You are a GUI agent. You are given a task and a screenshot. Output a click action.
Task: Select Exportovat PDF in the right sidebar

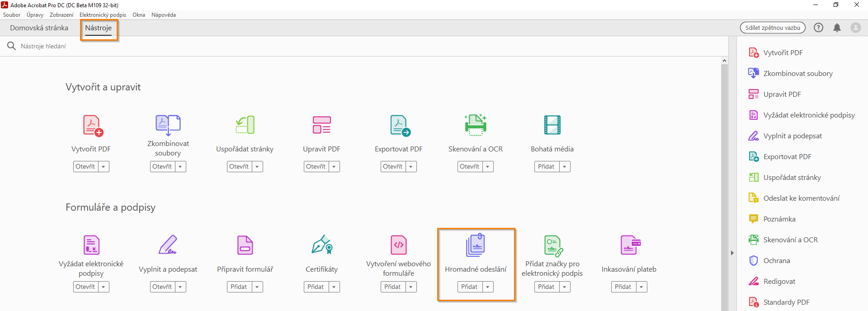click(x=780, y=156)
